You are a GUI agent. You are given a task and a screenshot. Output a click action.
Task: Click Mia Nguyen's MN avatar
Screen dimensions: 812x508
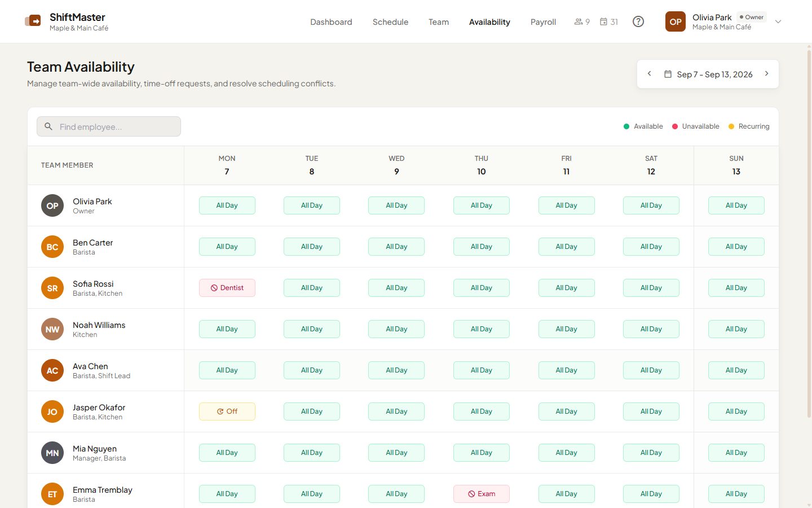pos(52,453)
